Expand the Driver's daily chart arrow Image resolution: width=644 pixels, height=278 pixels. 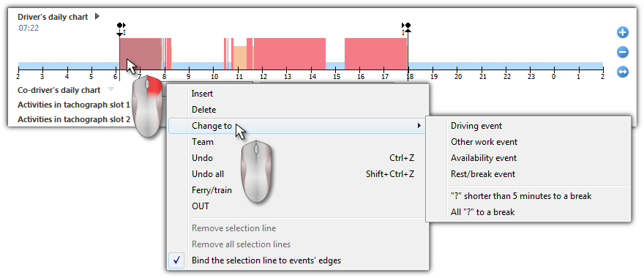click(x=97, y=17)
